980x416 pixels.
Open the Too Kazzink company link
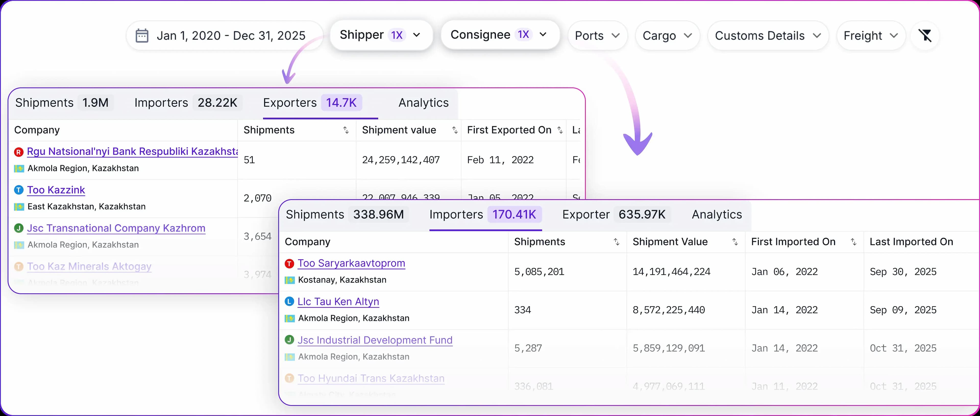[56, 190]
